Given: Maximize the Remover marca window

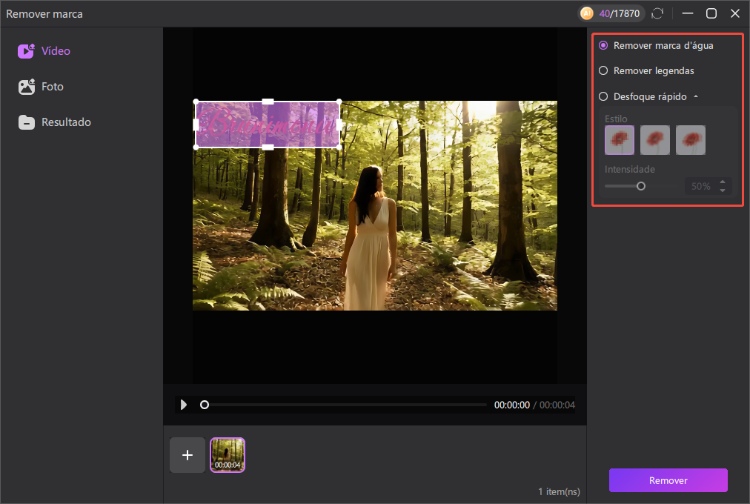Looking at the screenshot, I should tap(711, 13).
